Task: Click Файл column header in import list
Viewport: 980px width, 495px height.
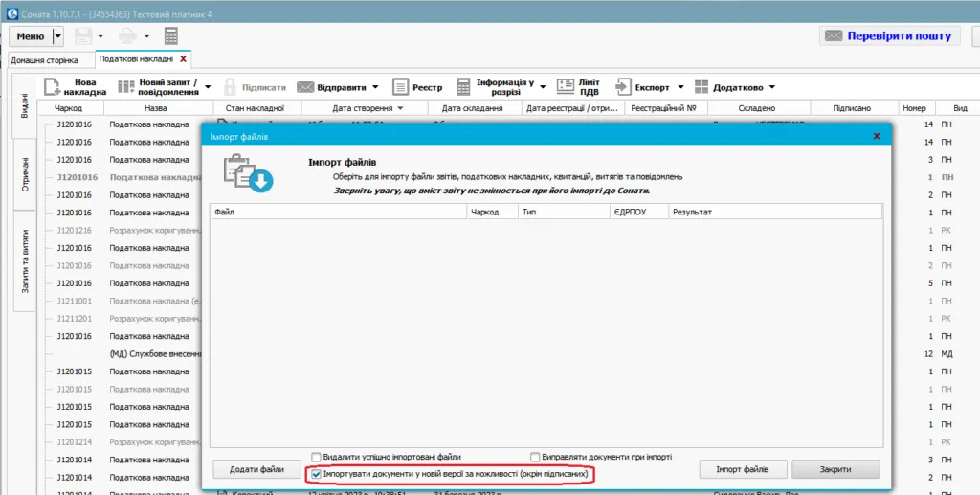Action: (338, 212)
